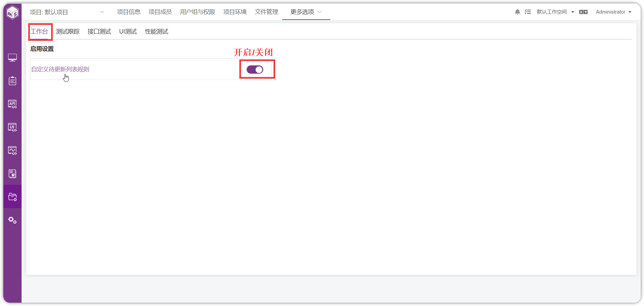Open the task list icon
This screenshot has width=644, height=306.
click(x=528, y=12)
